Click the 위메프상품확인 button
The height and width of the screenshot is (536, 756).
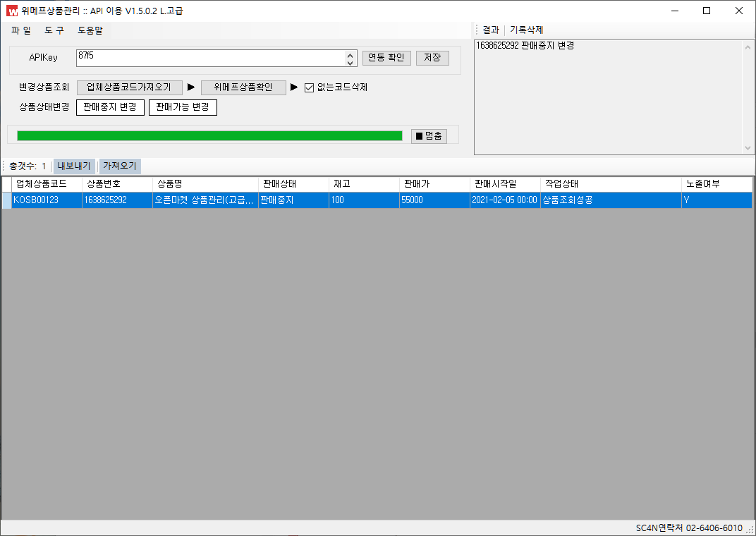(x=243, y=87)
